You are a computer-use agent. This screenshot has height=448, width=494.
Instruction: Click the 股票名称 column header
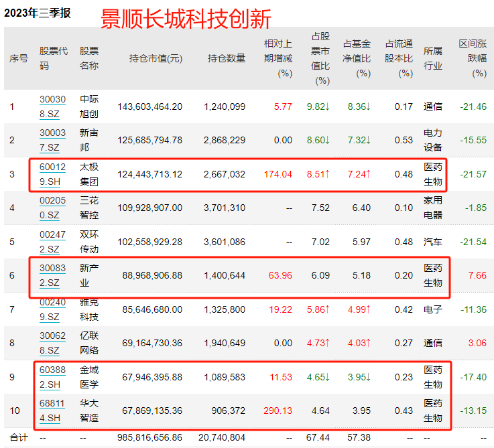(x=89, y=58)
